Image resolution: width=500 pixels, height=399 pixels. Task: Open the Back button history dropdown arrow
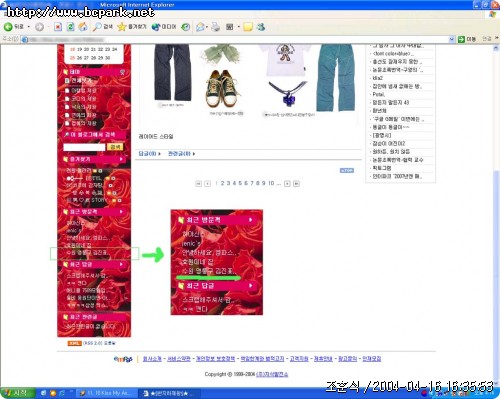pyautogui.click(x=29, y=27)
